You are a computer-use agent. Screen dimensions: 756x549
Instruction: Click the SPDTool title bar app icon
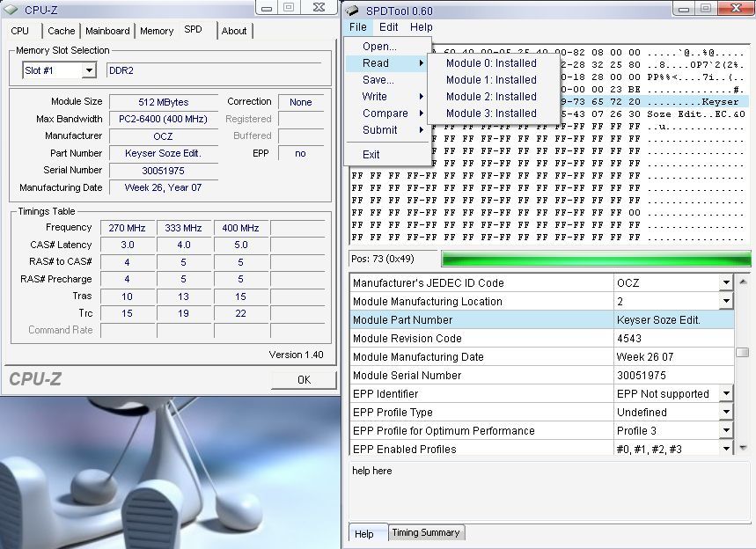click(x=352, y=11)
